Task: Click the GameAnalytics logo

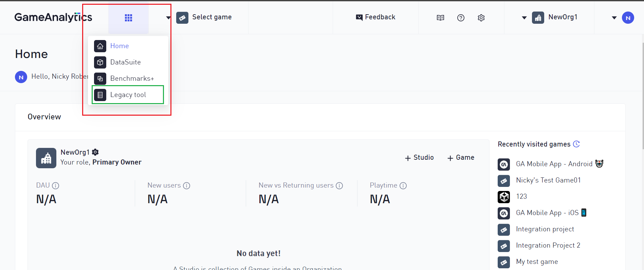Action: point(53,17)
